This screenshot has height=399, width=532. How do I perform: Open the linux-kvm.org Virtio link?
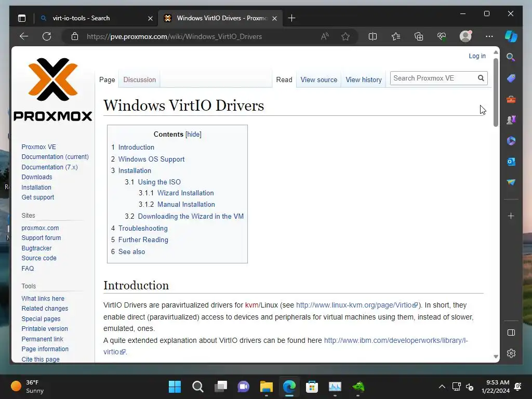[357, 305]
